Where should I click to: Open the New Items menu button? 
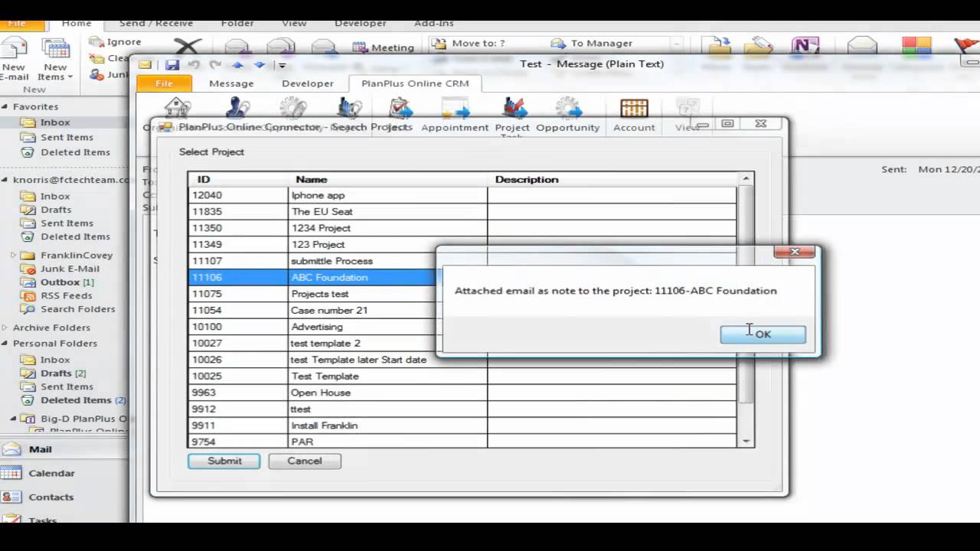55,60
